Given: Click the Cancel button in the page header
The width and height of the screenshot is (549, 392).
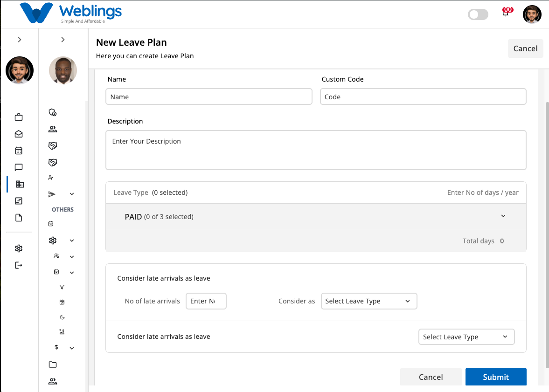Looking at the screenshot, I should point(525,48).
